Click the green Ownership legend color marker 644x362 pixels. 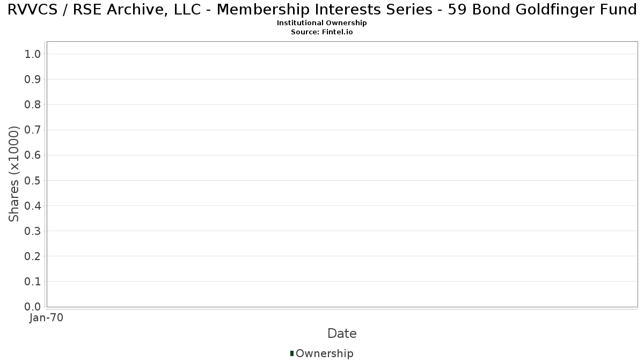pos(292,353)
